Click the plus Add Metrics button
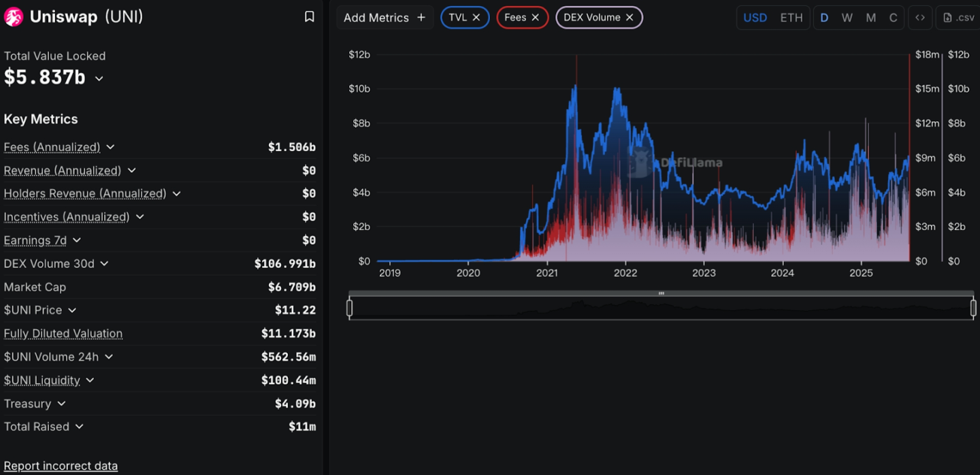 point(385,18)
